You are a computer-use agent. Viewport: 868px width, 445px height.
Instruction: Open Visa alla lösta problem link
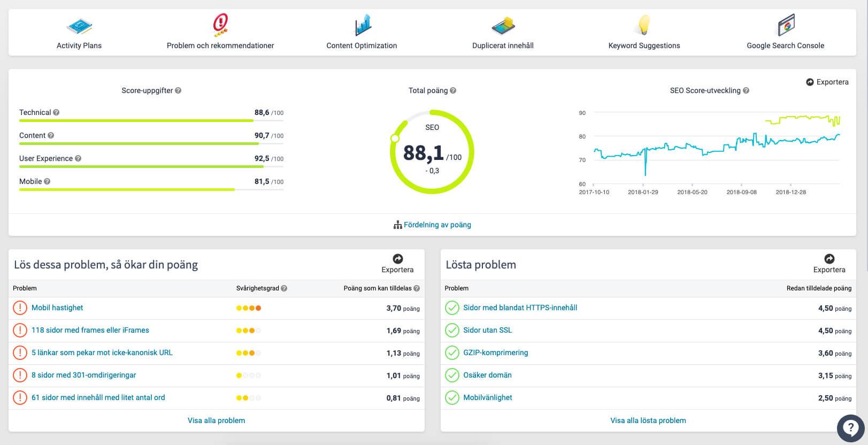(x=648, y=420)
